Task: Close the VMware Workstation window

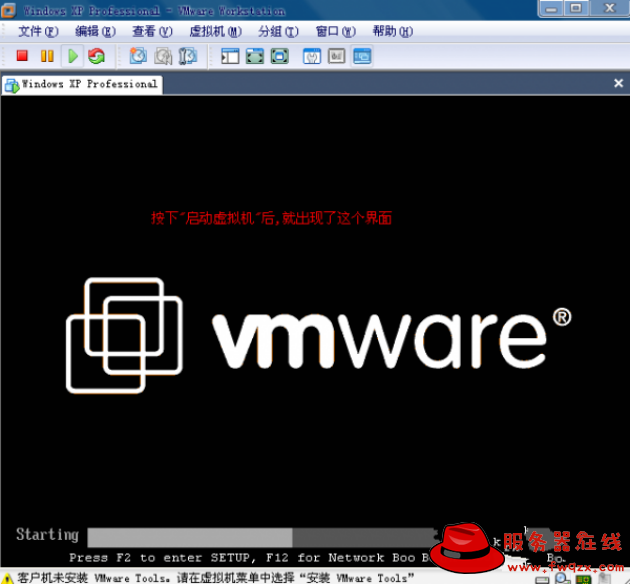Action: click(x=610, y=8)
